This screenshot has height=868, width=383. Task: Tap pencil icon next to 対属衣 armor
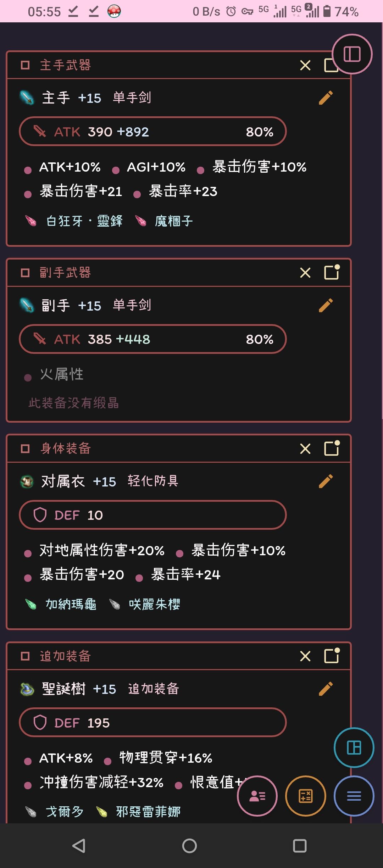(x=326, y=481)
